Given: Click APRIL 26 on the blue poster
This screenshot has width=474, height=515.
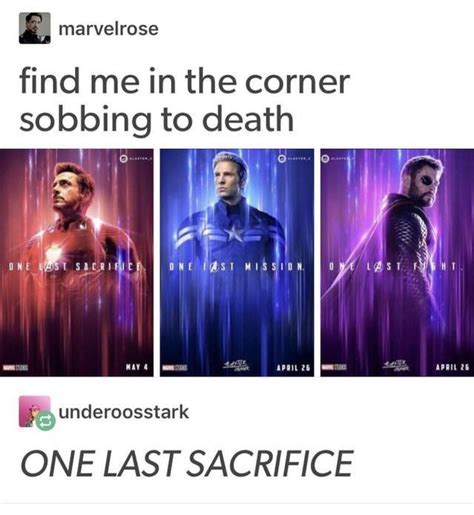Looking at the screenshot, I should click(293, 368).
